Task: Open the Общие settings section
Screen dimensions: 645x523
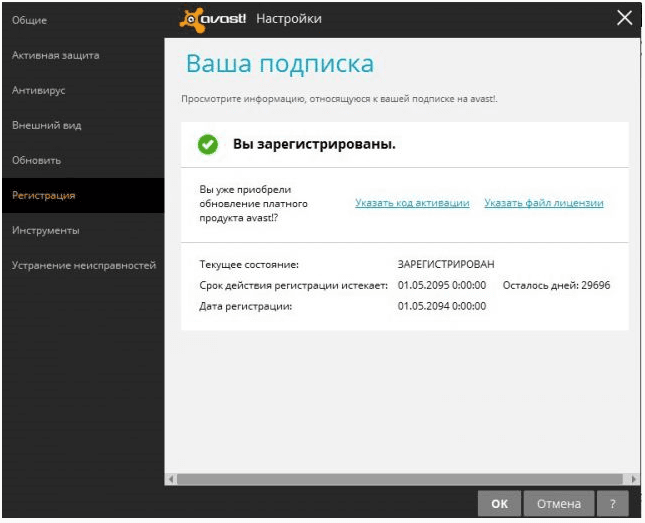Action: point(29,20)
